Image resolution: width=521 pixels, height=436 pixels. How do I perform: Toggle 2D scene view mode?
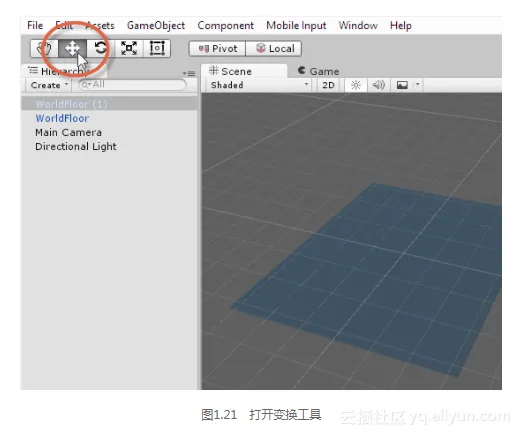328,85
